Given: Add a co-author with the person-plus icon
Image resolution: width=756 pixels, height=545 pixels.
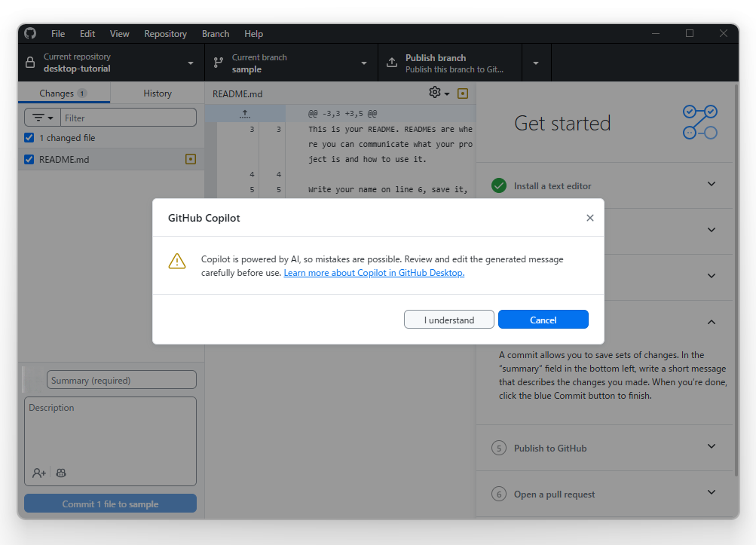Looking at the screenshot, I should pyautogui.click(x=37, y=473).
